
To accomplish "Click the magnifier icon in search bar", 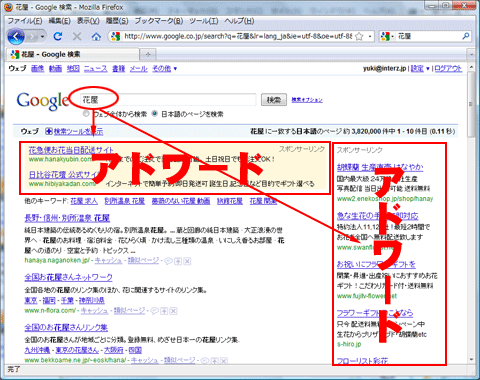I will pos(466,36).
